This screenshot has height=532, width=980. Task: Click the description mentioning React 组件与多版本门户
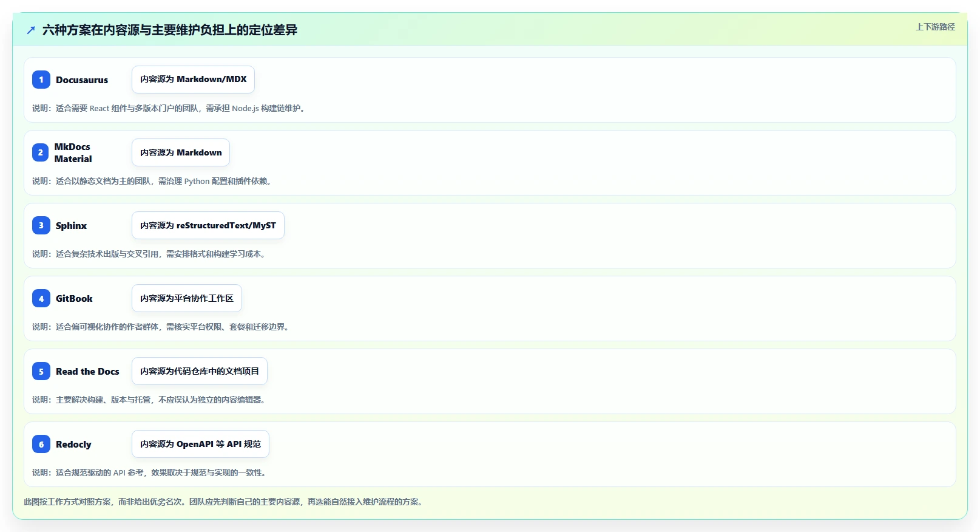point(170,108)
